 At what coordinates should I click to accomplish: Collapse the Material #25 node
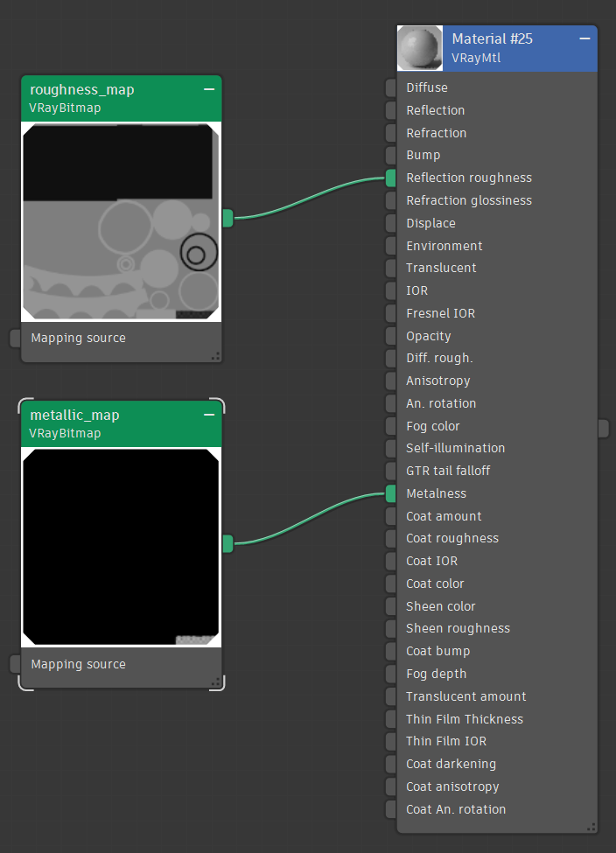pos(584,39)
